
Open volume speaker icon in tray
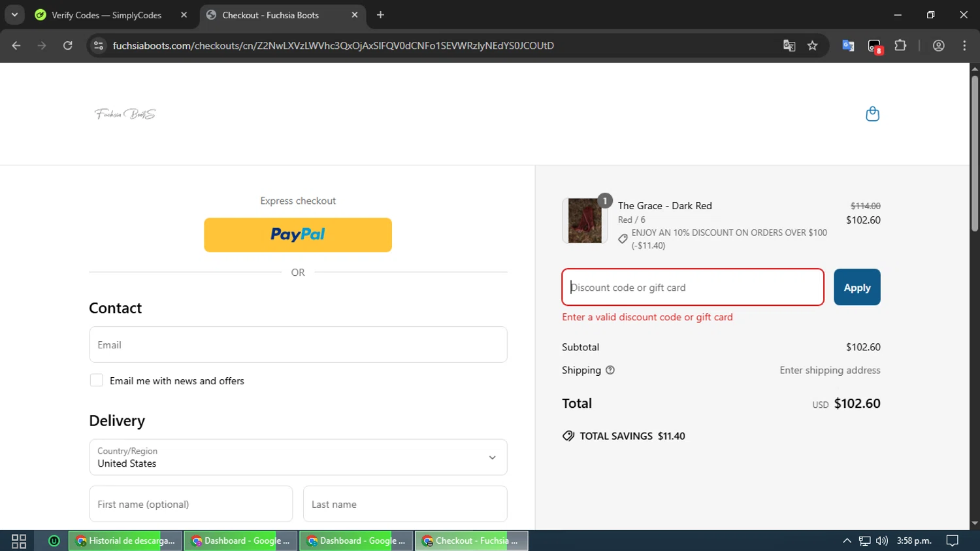pyautogui.click(x=882, y=541)
